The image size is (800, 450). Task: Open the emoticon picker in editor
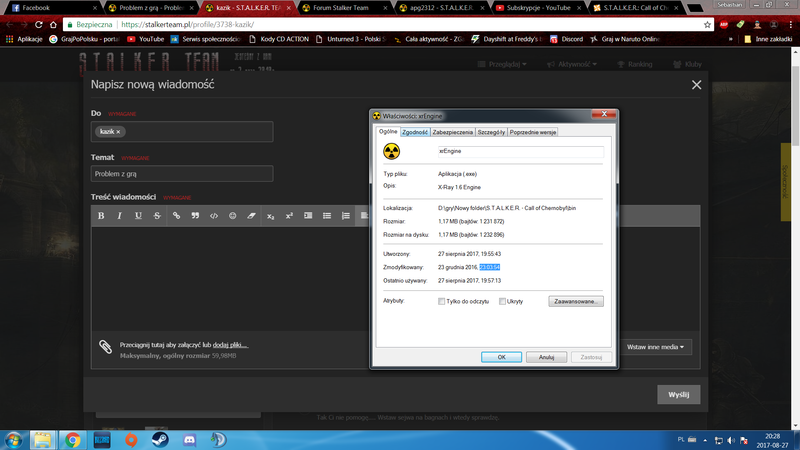pos(233,216)
